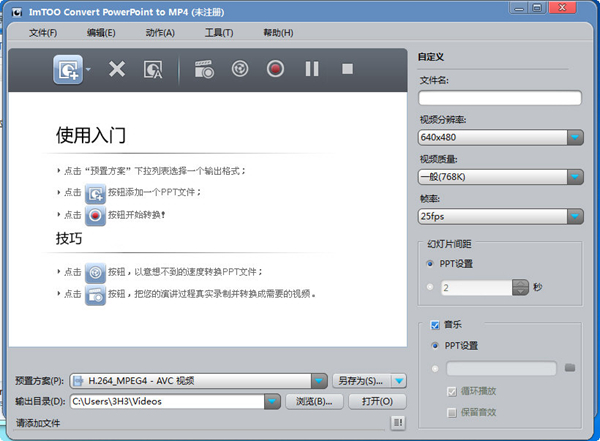Toggle the 音乐 checkbox
This screenshot has width=600, height=441.
[435, 325]
